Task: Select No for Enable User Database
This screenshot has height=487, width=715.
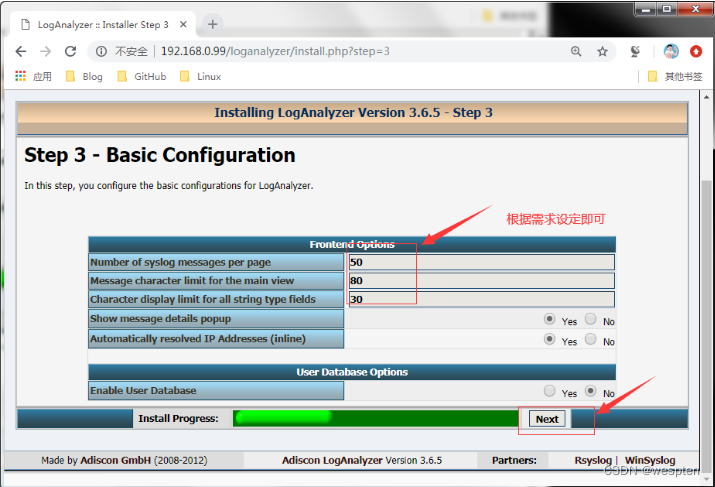Action: (591, 391)
